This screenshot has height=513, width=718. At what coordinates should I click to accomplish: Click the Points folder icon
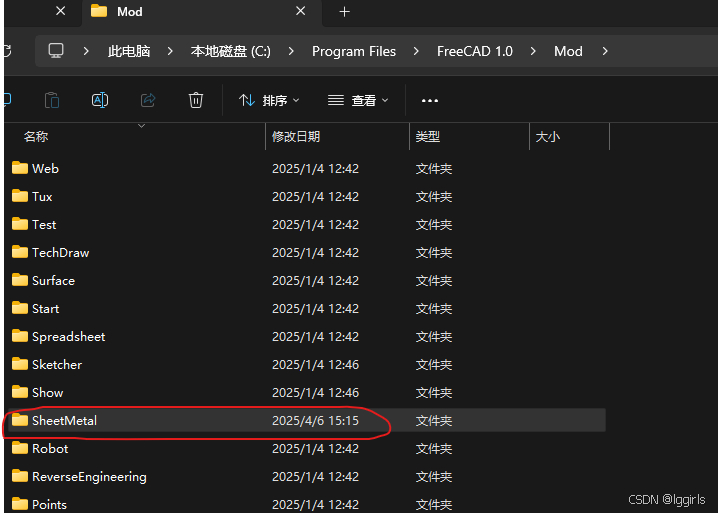[20, 504]
